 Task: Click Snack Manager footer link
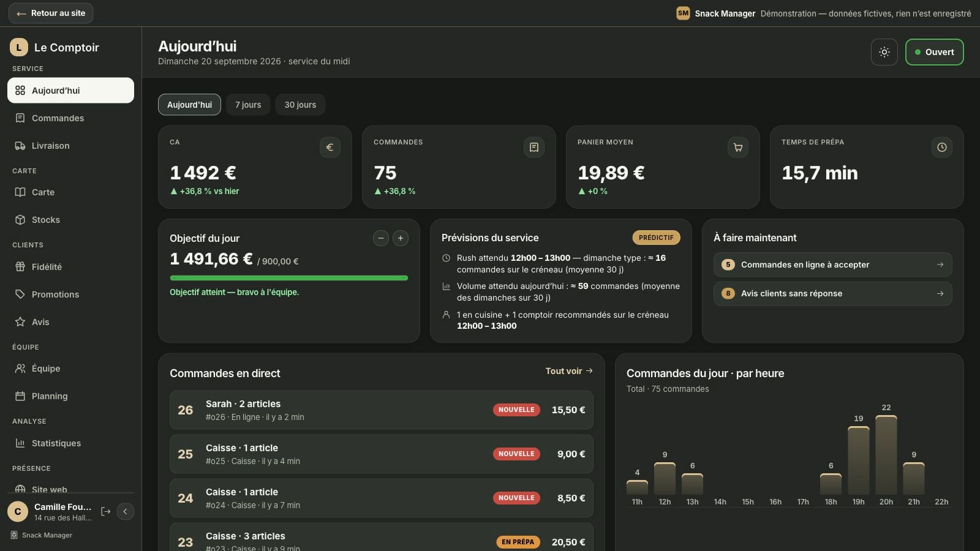pos(42,535)
